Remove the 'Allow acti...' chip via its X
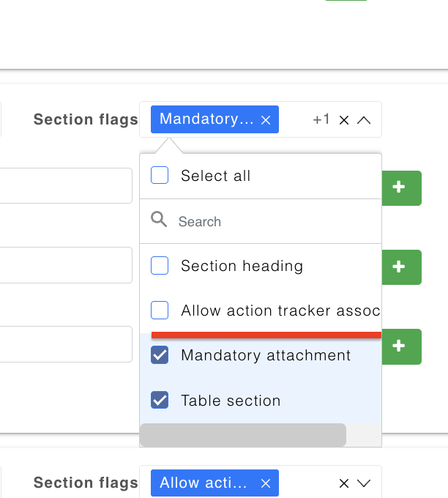Screen dimensions: 448x498 [x=266, y=483]
